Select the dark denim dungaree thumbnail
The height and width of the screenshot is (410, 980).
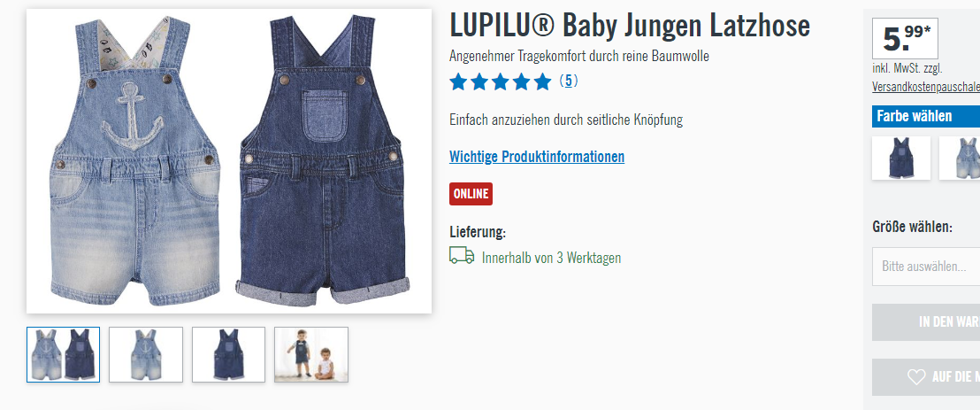(228, 354)
